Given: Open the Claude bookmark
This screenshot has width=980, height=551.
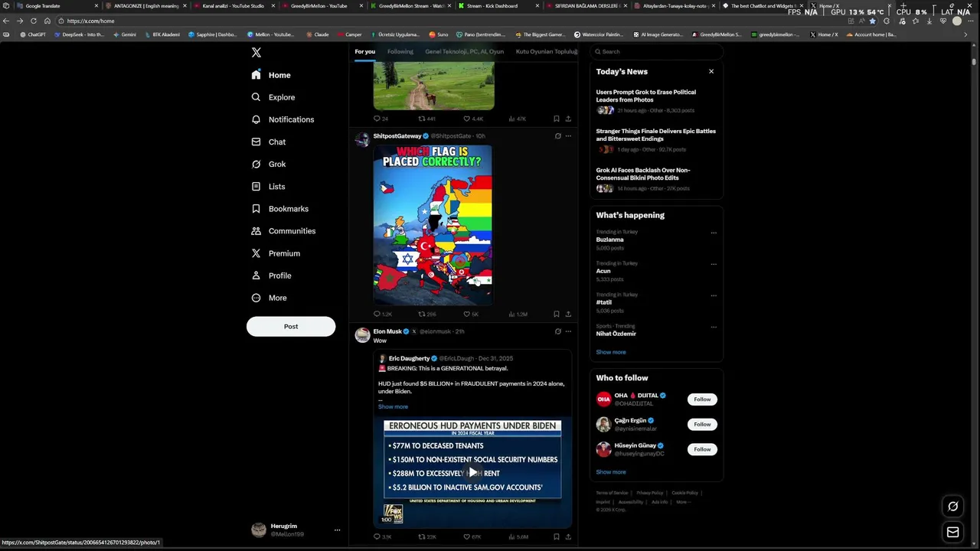Looking at the screenshot, I should coord(318,34).
